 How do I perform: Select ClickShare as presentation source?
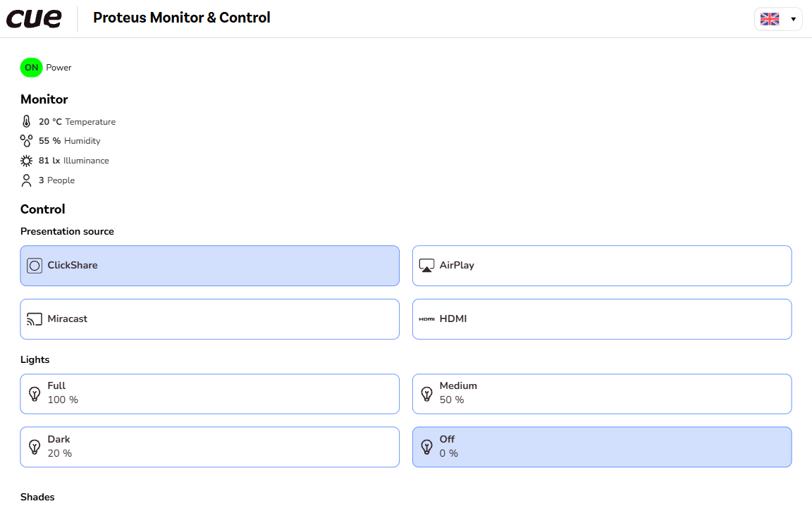pos(210,266)
